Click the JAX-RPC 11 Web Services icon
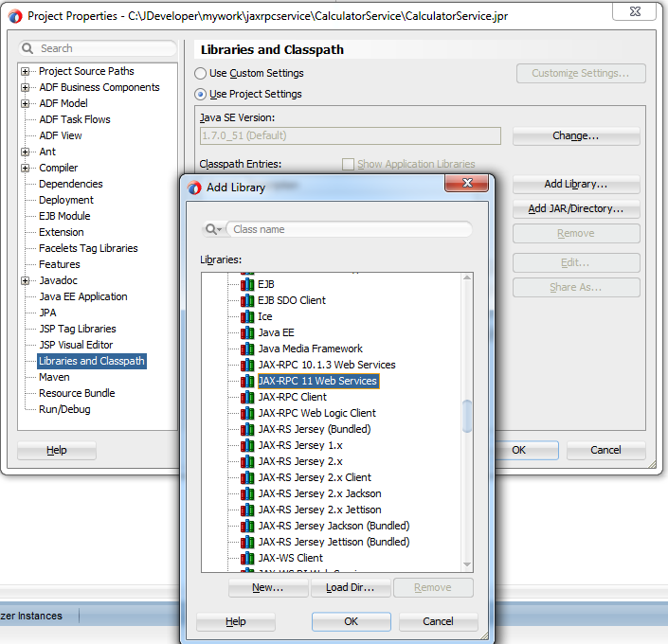Screen dimensions: 668x644 (x=247, y=381)
